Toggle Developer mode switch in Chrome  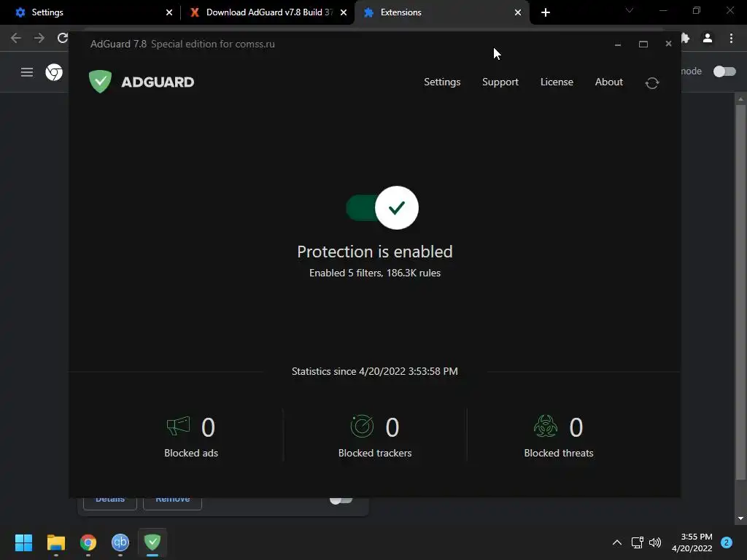point(724,71)
